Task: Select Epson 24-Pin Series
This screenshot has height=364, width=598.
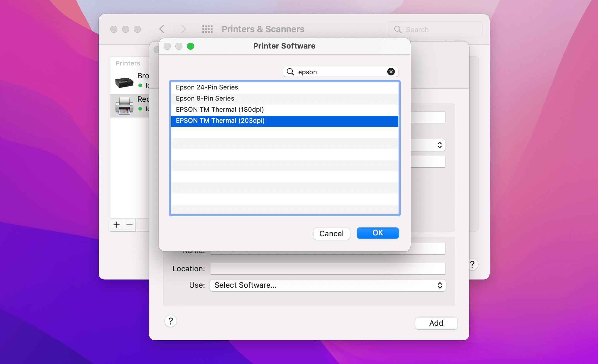Action: (x=207, y=87)
